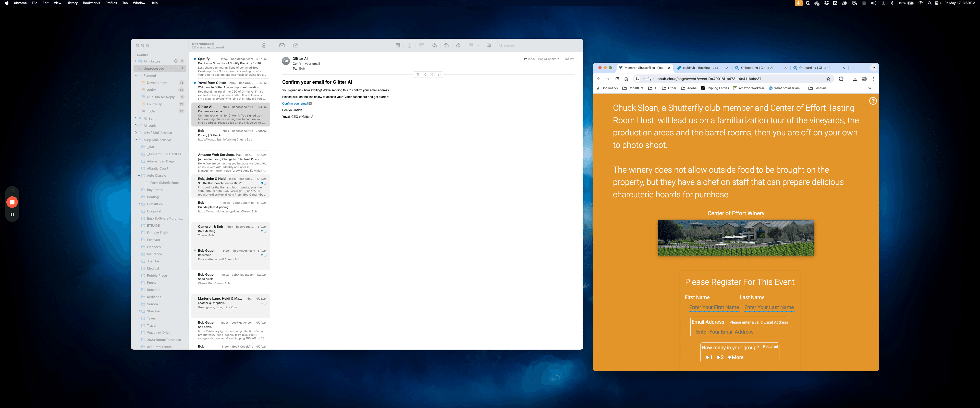
Task: Reply using the Mail toolbar reply arrow
Action: click(434, 45)
